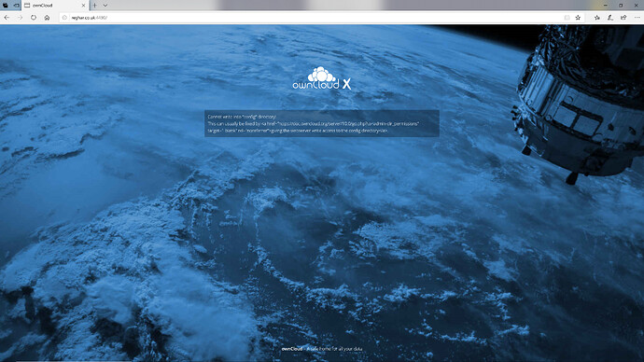Open the favorites hub
644x362 pixels.
click(597, 18)
